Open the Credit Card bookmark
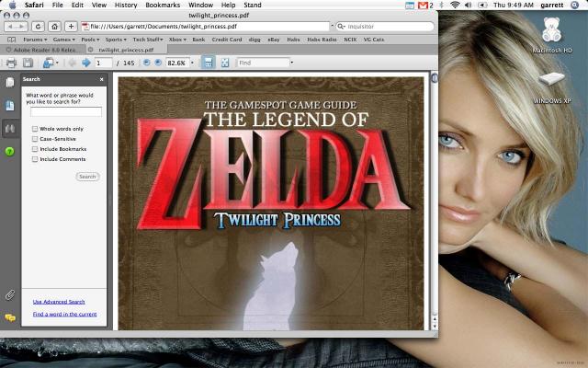The image size is (588, 368). coord(227,40)
